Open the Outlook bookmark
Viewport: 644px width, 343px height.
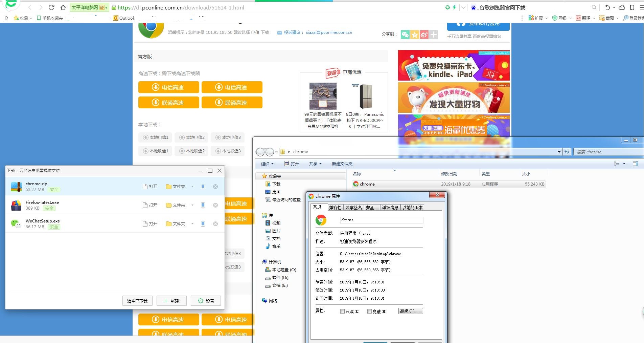pos(124,18)
